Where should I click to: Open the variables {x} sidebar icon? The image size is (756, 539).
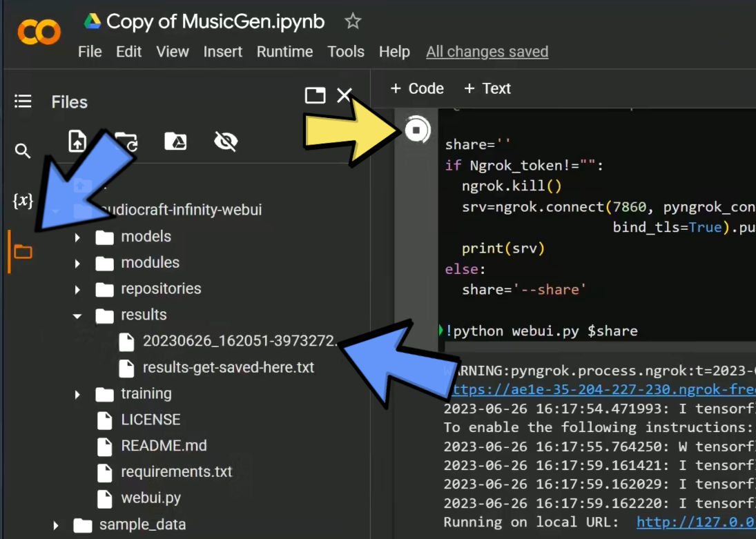[x=23, y=200]
